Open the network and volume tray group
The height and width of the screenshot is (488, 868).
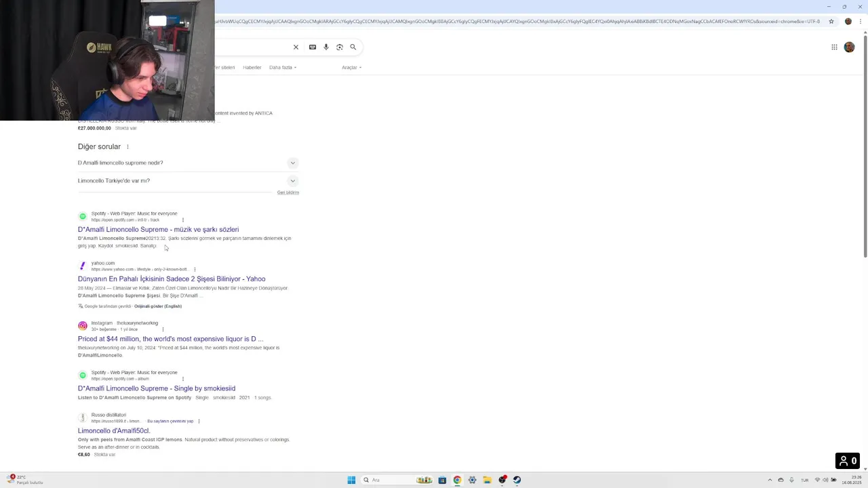825,480
